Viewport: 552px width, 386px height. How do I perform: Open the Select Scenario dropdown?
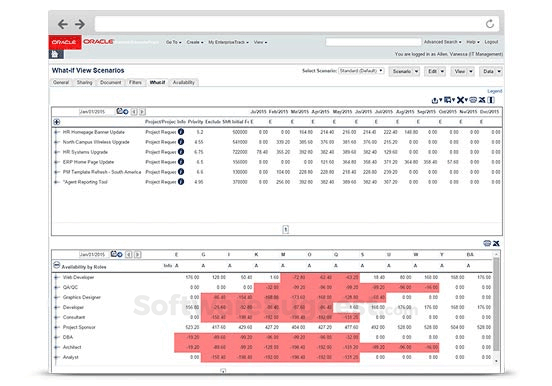pyautogui.click(x=361, y=71)
